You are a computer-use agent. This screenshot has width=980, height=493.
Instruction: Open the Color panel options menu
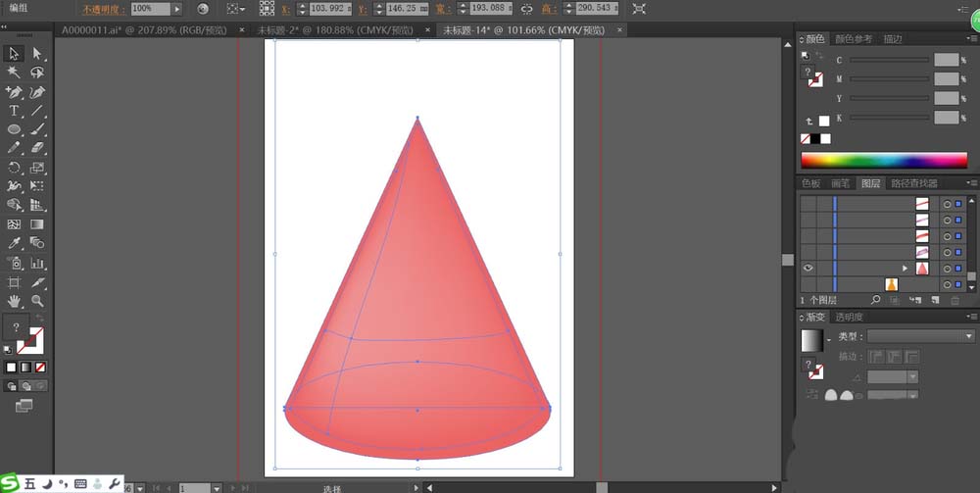[x=970, y=39]
